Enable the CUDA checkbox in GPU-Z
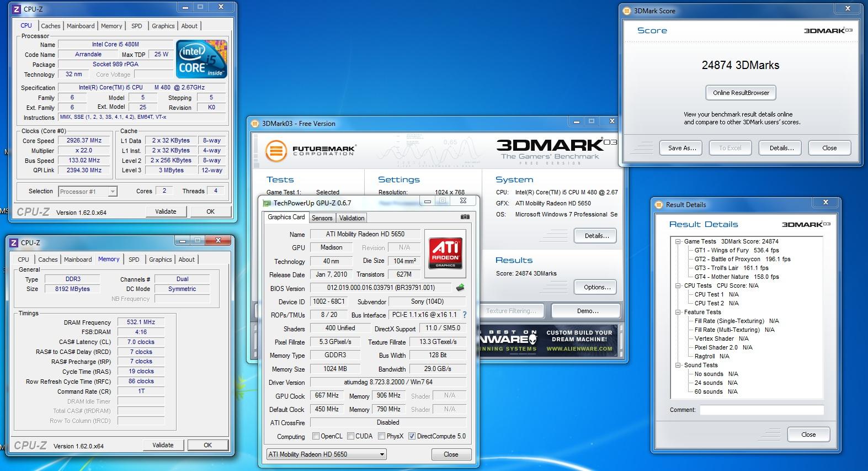This screenshot has height=471, width=868. [351, 436]
